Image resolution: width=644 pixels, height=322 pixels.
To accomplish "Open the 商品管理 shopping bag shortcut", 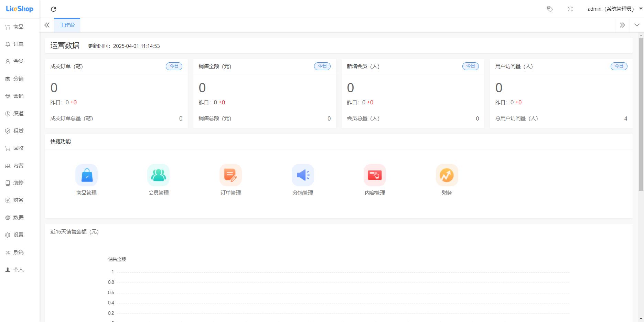I will click(x=86, y=175).
